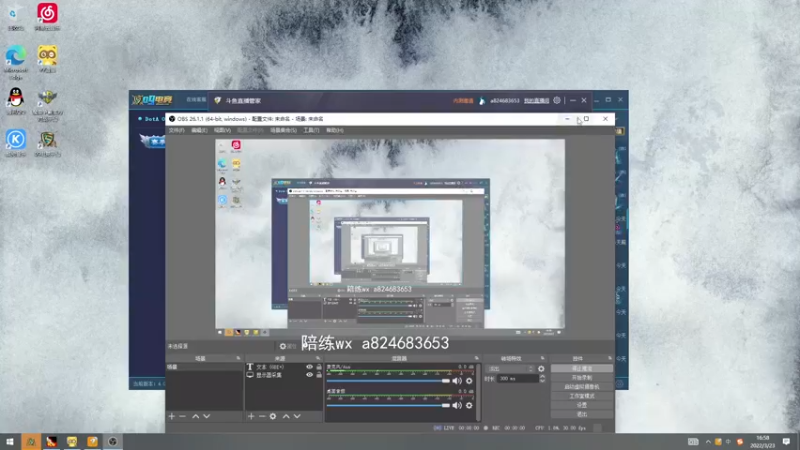Toggle lock on the 显示器采集 source
800x450 pixels.
coord(319,375)
